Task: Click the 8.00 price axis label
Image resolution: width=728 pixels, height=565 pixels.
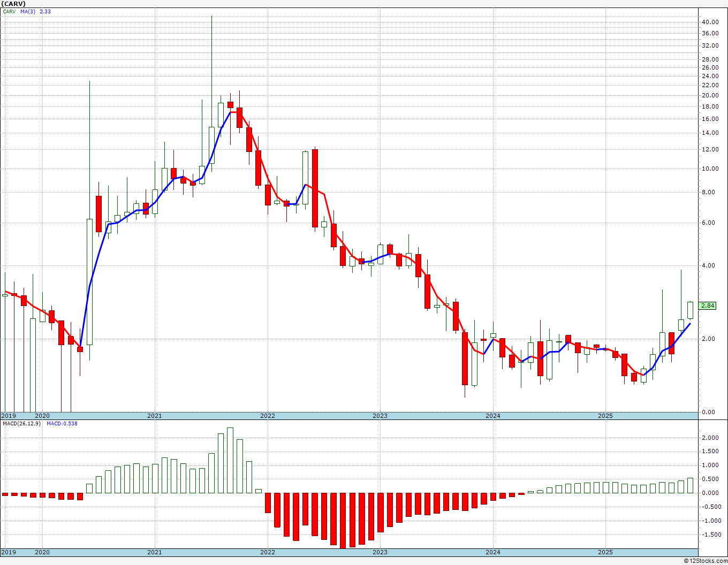Action: tap(708, 193)
